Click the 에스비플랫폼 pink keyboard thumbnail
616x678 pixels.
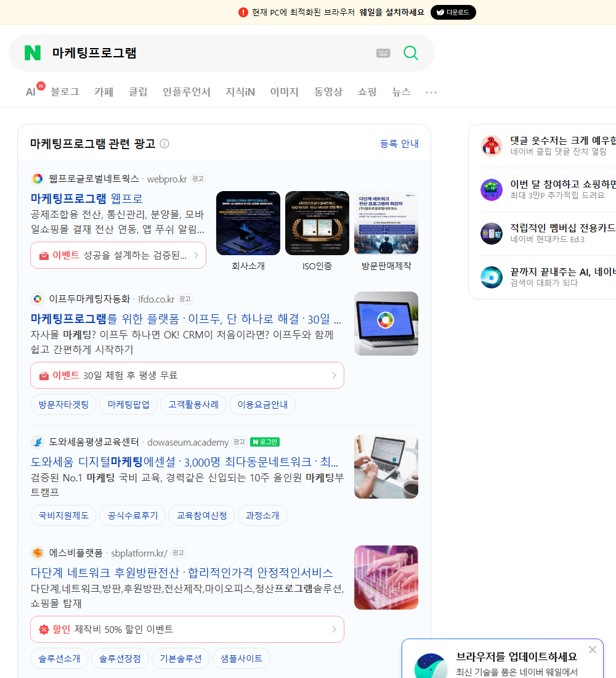[x=386, y=578]
